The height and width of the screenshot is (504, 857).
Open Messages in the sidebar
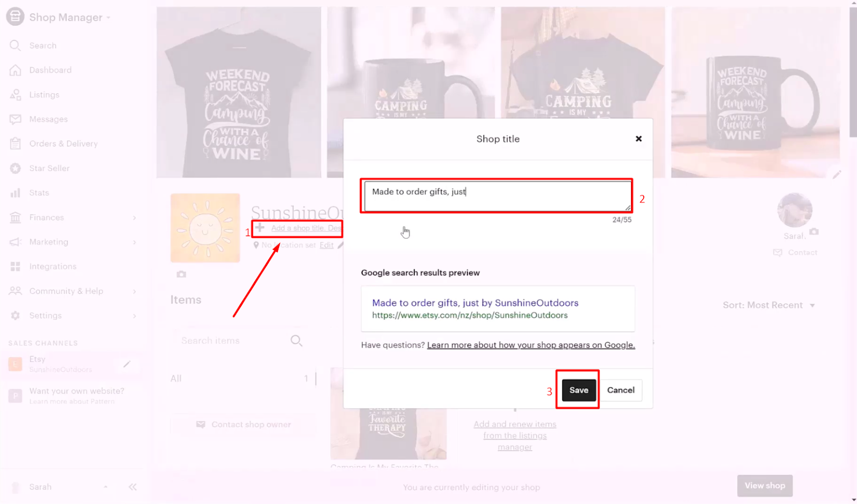point(49,119)
